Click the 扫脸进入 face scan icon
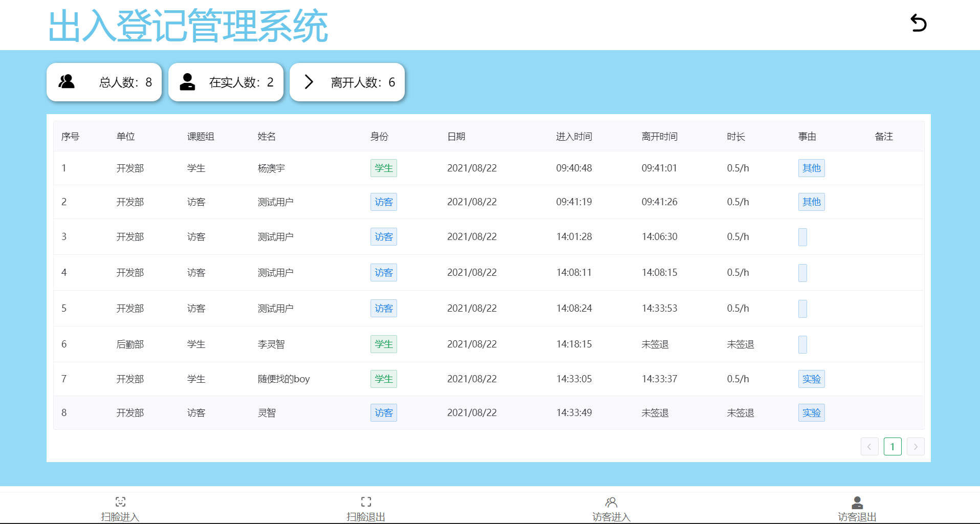 120,501
